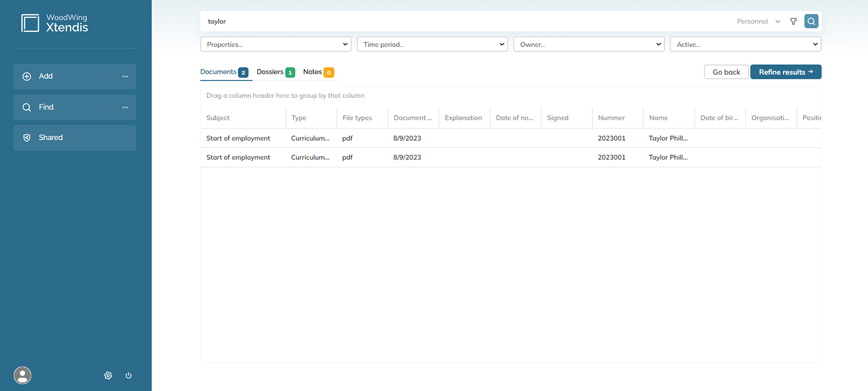
Task: Click the Shared shield icon
Action: coord(27,138)
